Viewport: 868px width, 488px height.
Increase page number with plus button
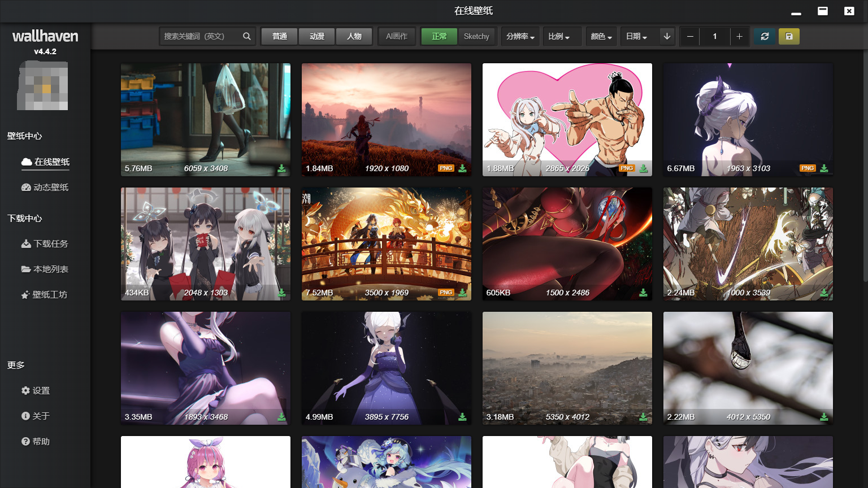[x=739, y=36]
